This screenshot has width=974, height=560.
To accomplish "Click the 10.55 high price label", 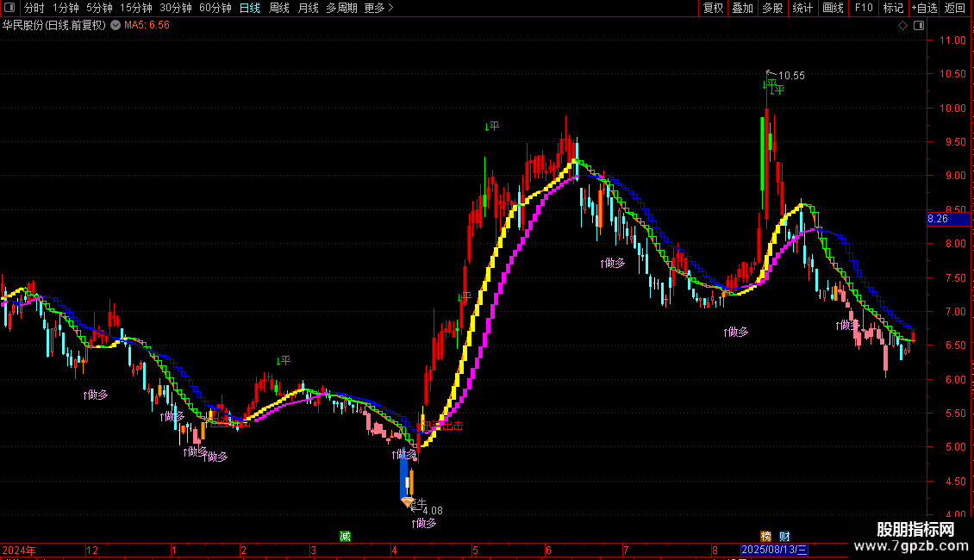I will point(791,76).
